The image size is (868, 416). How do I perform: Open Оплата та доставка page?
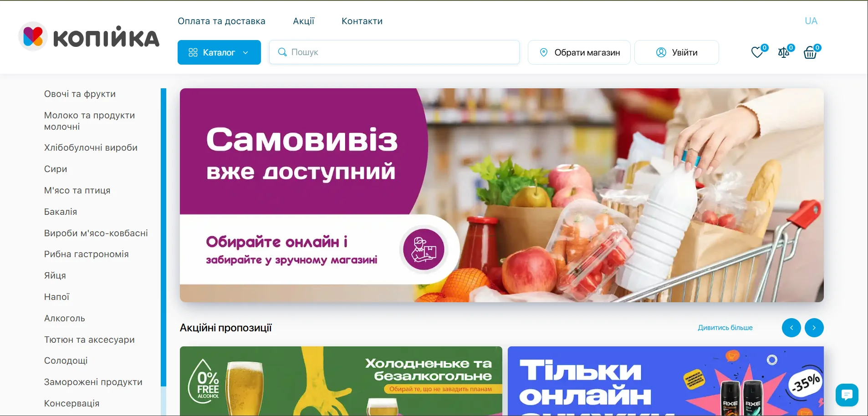[221, 21]
